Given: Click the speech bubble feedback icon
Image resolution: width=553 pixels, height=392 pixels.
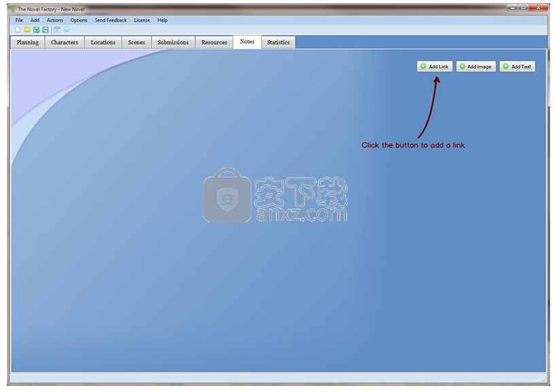Looking at the screenshot, I should (67, 30).
